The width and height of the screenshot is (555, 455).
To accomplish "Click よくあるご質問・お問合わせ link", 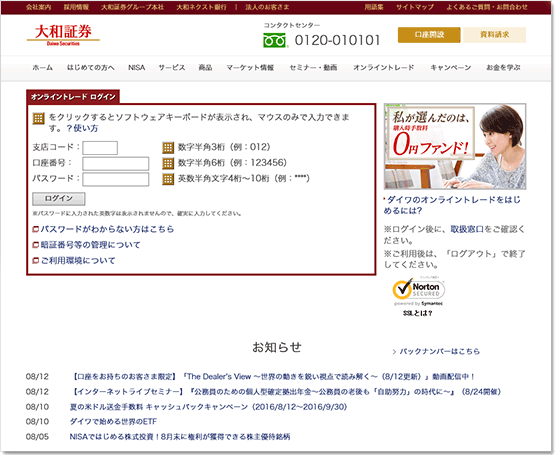I will (487, 7).
